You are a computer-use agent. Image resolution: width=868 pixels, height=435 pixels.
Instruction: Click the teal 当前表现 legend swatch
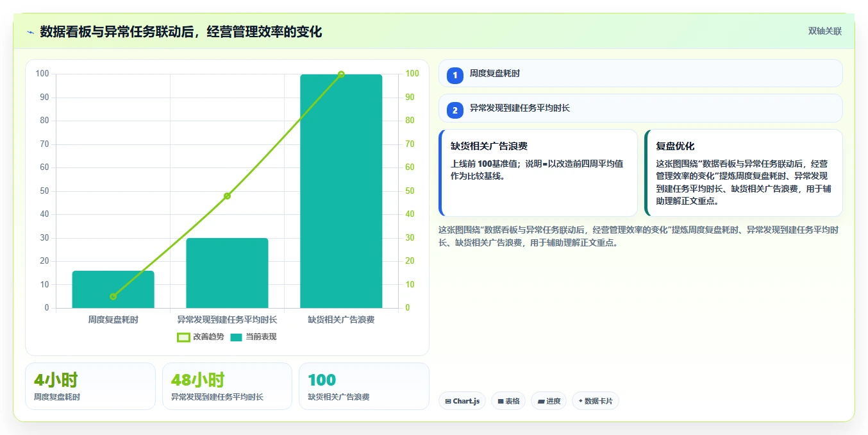pos(237,337)
